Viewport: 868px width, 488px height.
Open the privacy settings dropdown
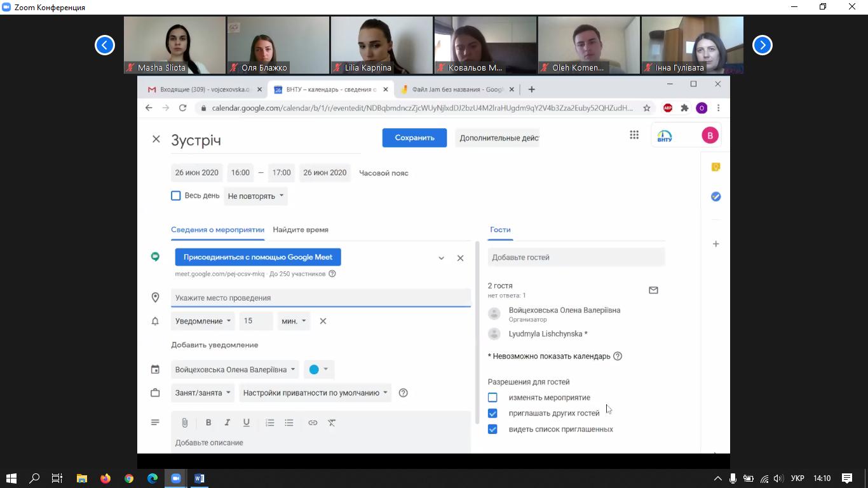click(x=315, y=393)
